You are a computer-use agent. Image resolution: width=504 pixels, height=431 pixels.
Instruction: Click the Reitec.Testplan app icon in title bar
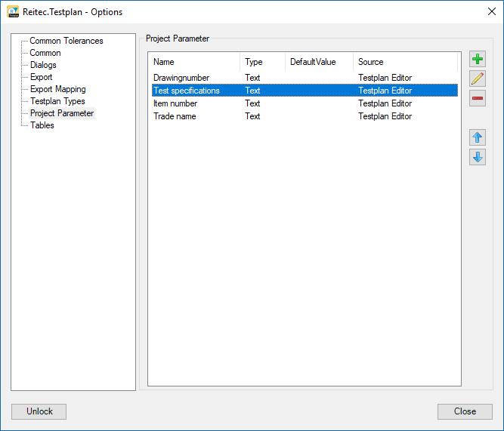(13, 12)
